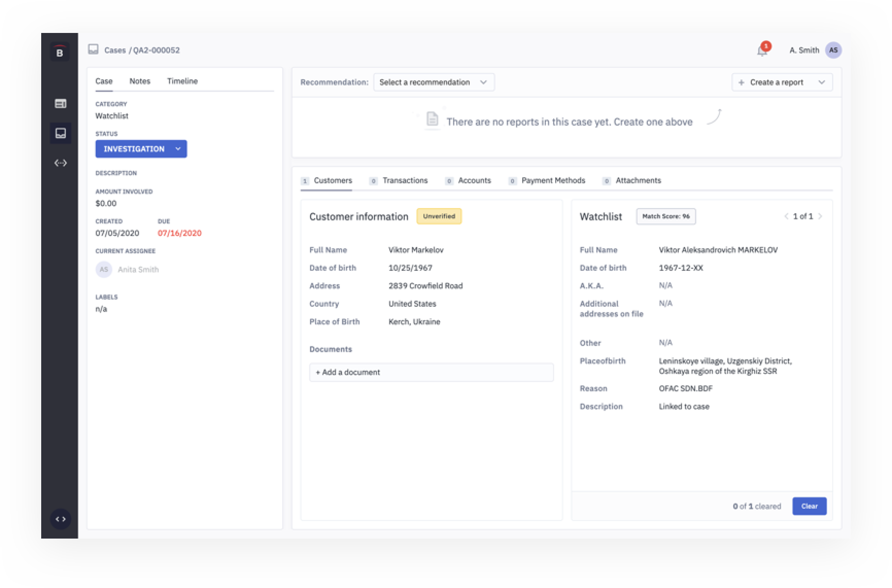Click the Watchlist category value
Viewport: 892px width, 588px height.
click(112, 116)
